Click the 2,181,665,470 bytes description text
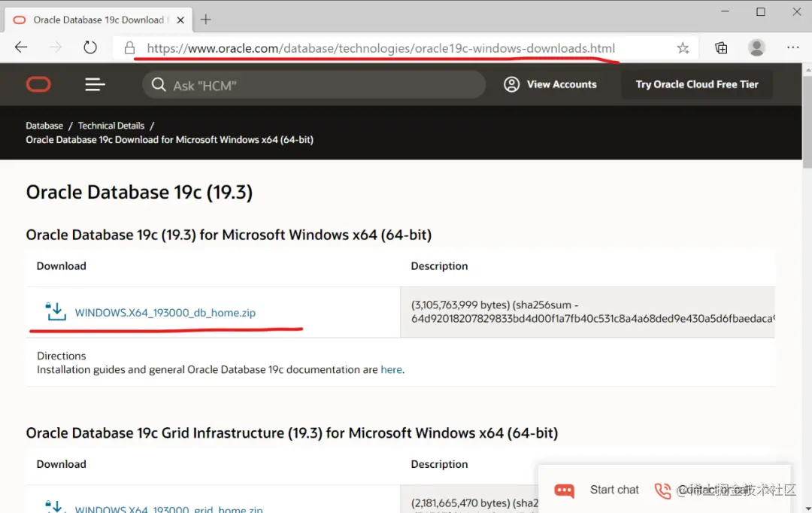Image resolution: width=812 pixels, height=513 pixels. tap(475, 503)
